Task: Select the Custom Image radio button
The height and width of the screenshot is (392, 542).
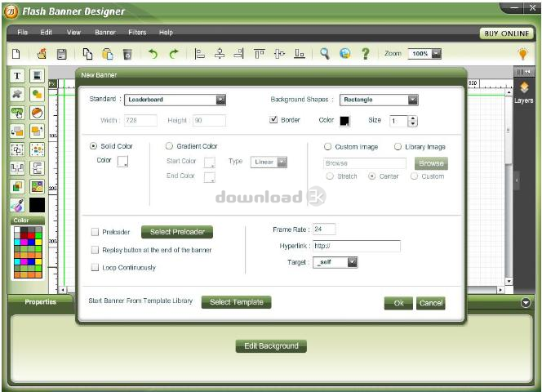Action: tap(327, 147)
